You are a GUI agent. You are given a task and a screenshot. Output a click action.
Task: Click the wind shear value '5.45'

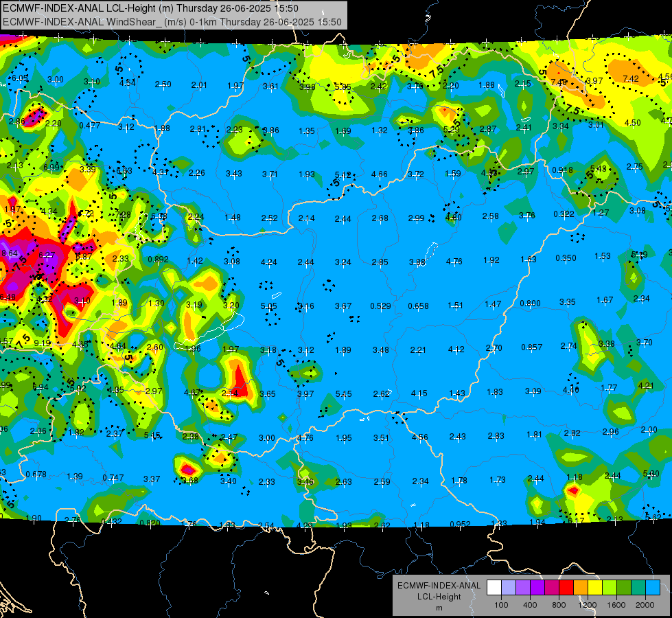pos(344,393)
